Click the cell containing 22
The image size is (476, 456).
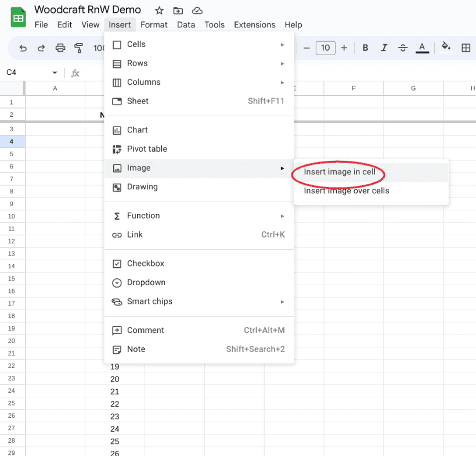coord(115,404)
